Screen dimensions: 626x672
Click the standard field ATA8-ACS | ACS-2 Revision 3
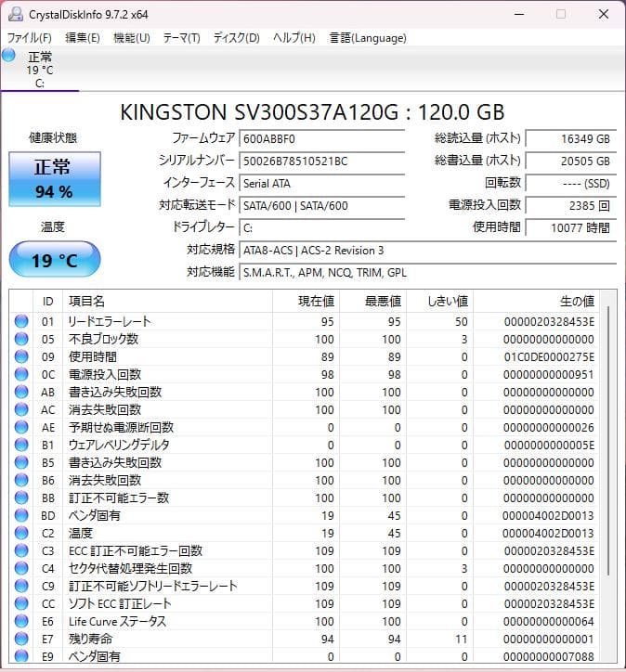427,251
